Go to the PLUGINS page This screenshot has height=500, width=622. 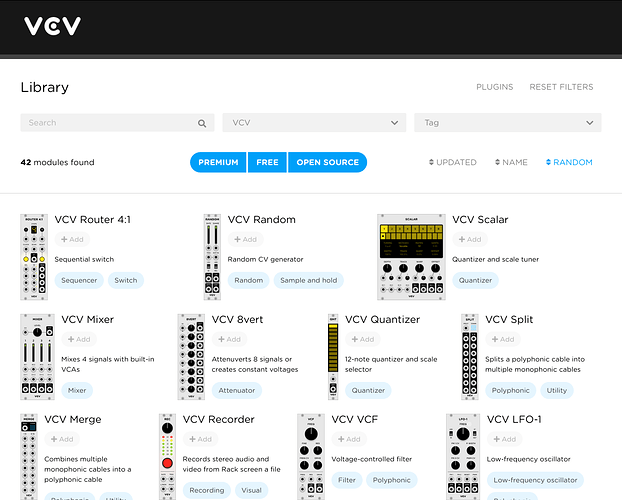[495, 87]
